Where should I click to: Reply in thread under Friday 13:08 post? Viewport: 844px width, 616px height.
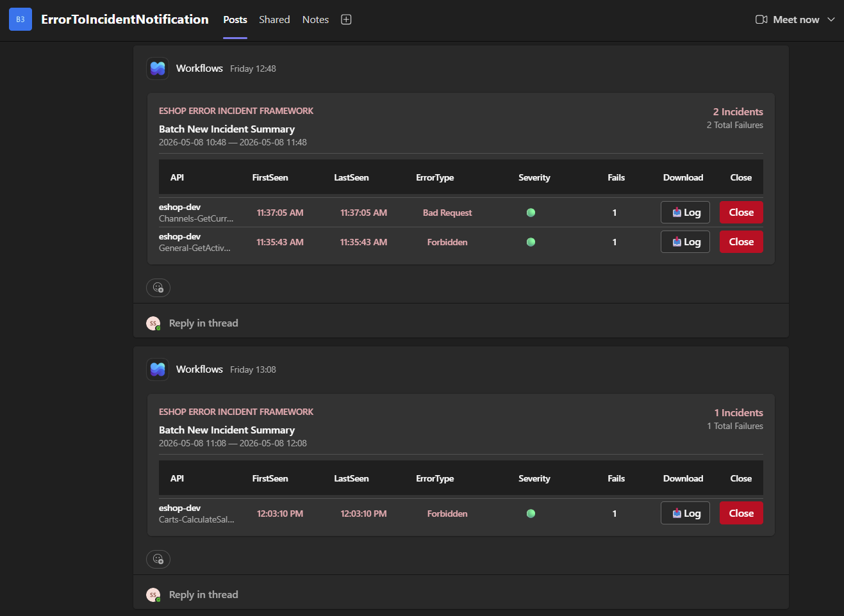pyautogui.click(x=203, y=595)
